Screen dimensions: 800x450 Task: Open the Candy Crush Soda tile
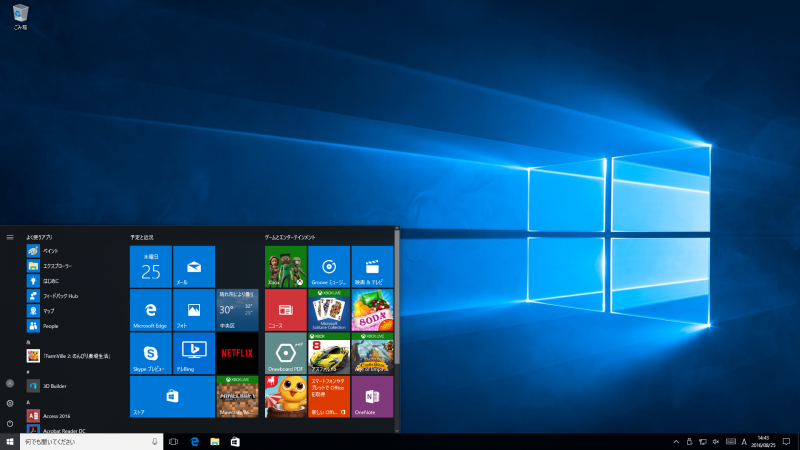[372, 310]
